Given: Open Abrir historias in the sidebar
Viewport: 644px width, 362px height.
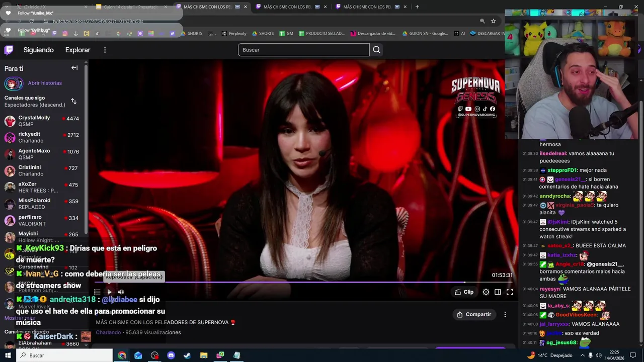Looking at the screenshot, I should pyautogui.click(x=45, y=83).
